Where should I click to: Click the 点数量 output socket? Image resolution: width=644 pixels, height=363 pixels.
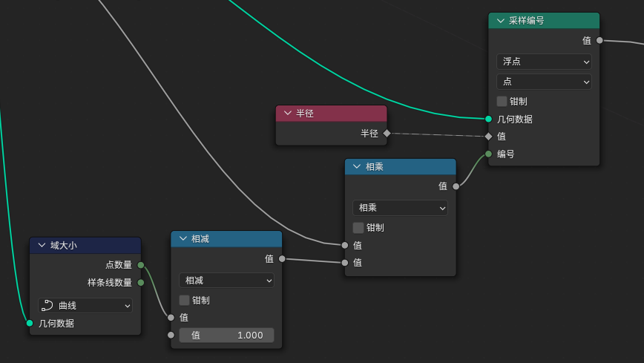click(141, 265)
